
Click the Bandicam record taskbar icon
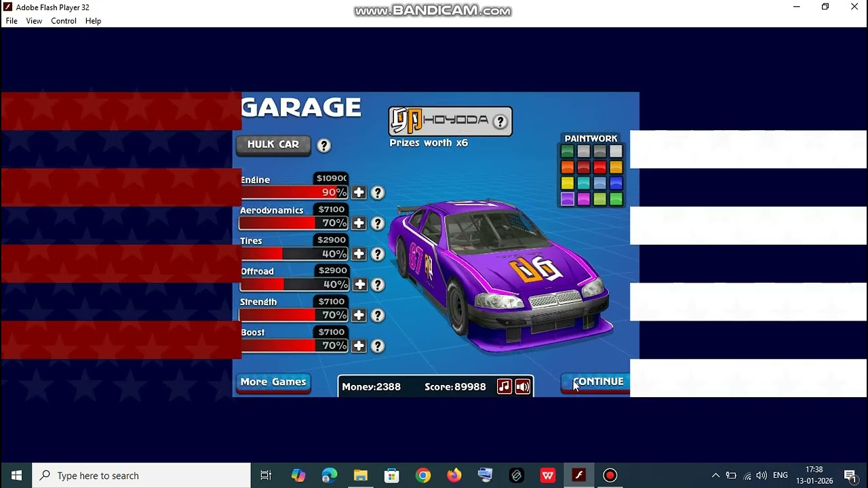610,476
